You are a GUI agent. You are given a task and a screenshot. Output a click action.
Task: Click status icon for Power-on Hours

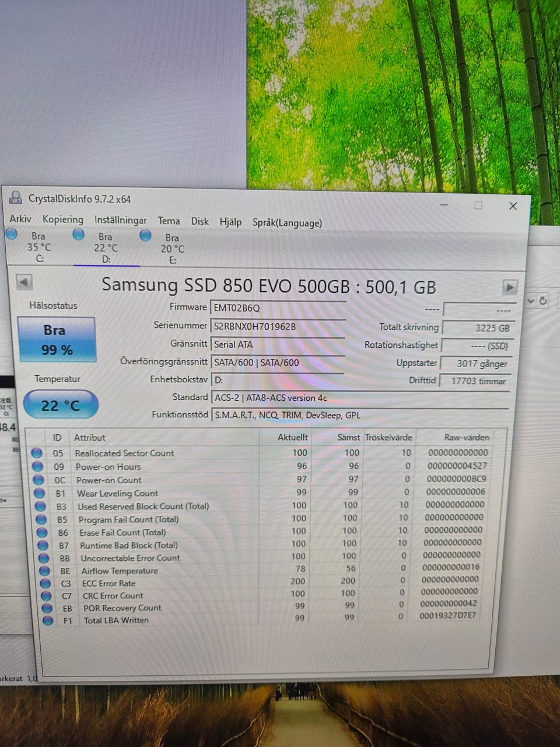click(x=37, y=466)
